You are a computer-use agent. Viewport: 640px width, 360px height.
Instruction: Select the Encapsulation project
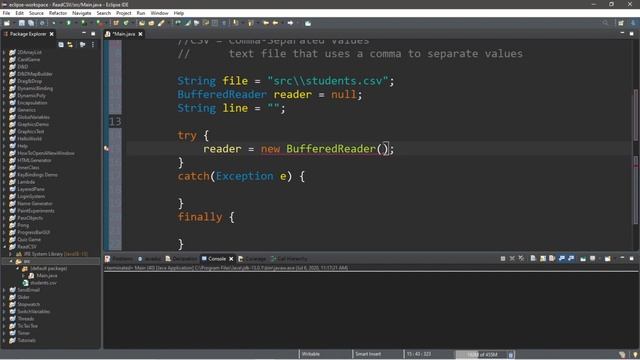(32, 103)
